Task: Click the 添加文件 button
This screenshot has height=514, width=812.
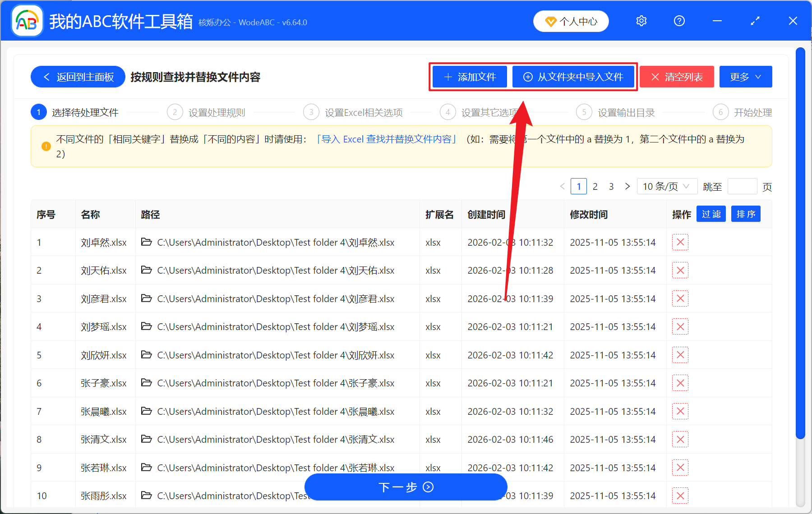Action: pos(469,77)
